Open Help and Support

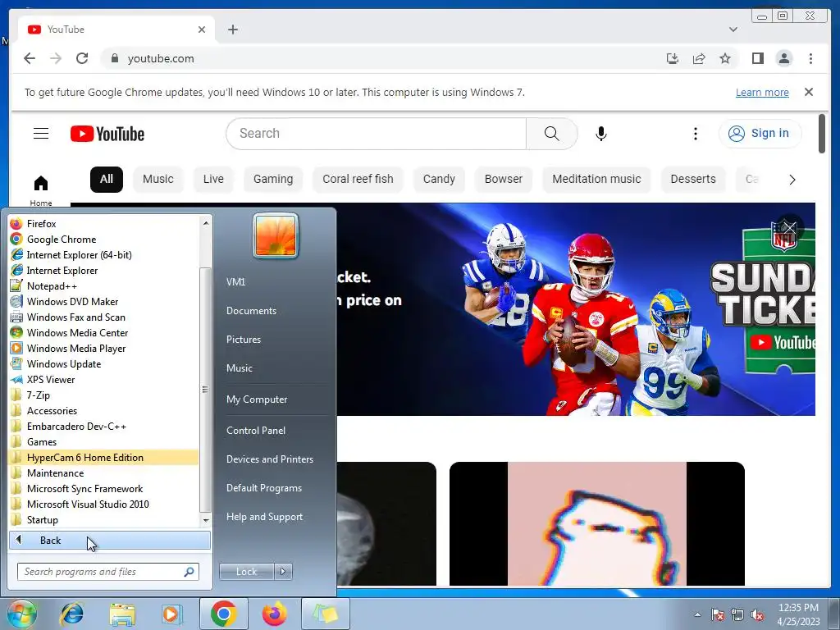pos(264,517)
